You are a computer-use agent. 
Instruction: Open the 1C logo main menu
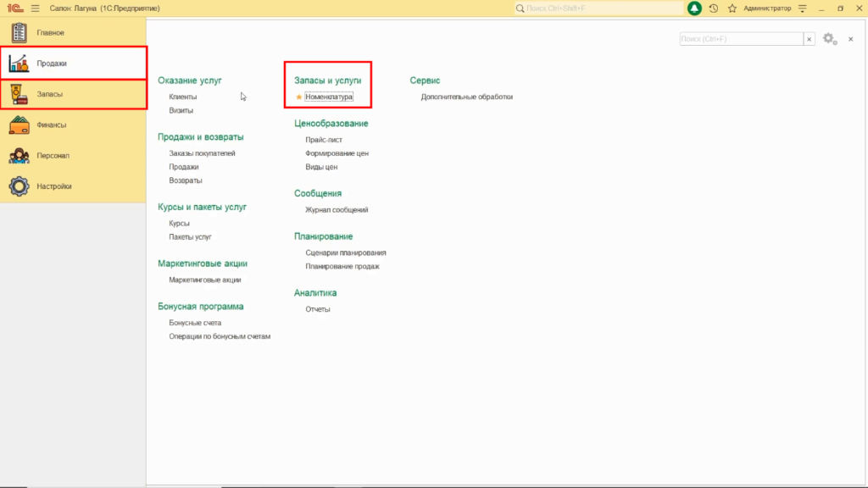click(x=15, y=8)
